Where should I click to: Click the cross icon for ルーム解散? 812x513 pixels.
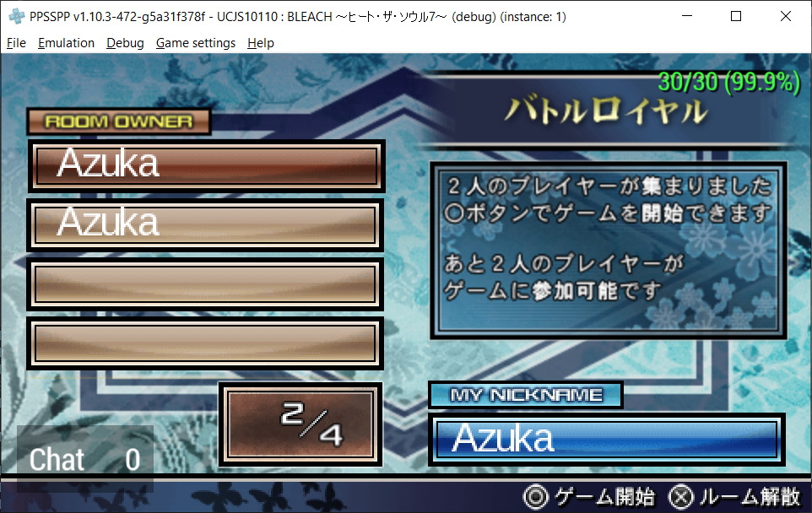click(x=681, y=496)
